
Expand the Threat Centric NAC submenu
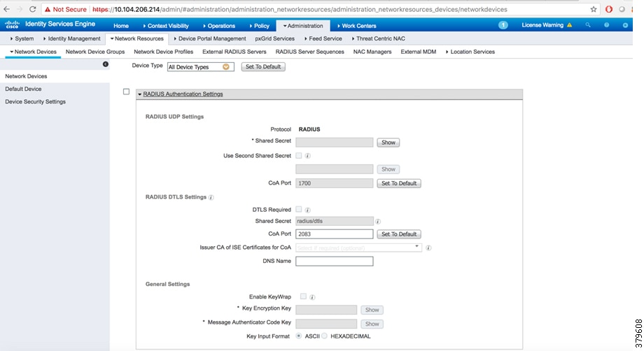378,38
